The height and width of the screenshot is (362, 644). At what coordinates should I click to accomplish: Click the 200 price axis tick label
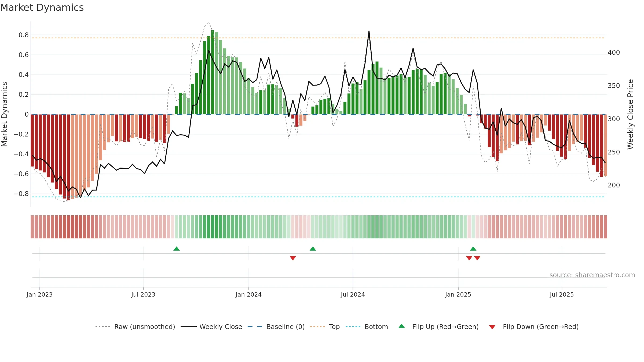[614, 185]
